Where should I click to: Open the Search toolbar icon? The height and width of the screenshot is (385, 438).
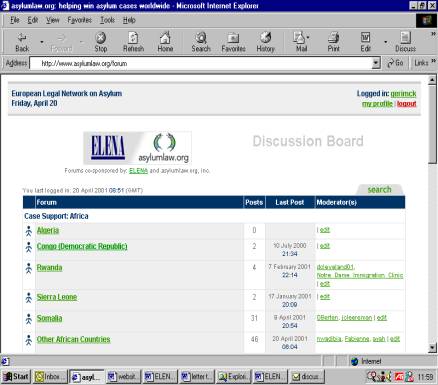point(201,42)
